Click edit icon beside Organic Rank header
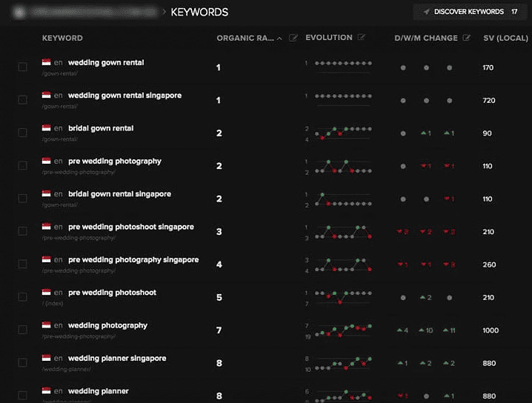 coord(293,38)
